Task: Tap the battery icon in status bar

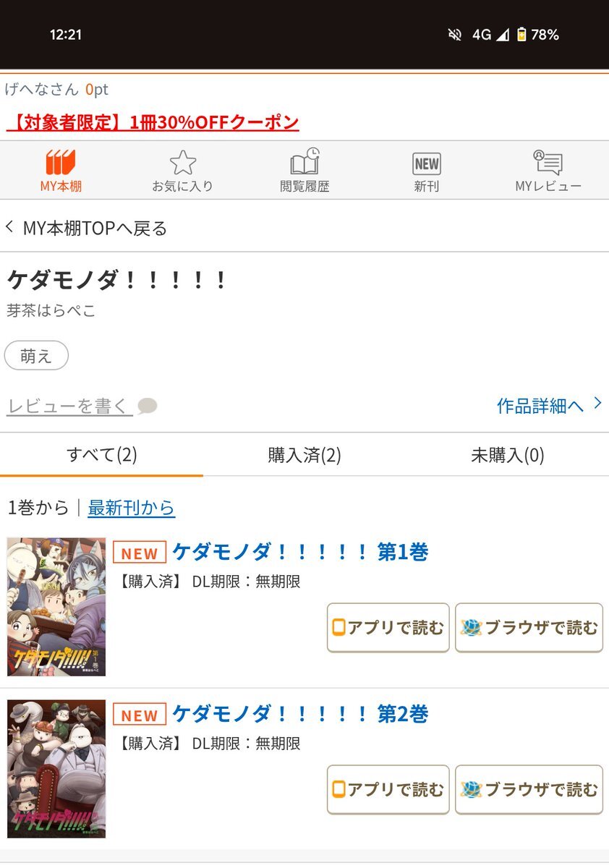Action: (x=521, y=35)
